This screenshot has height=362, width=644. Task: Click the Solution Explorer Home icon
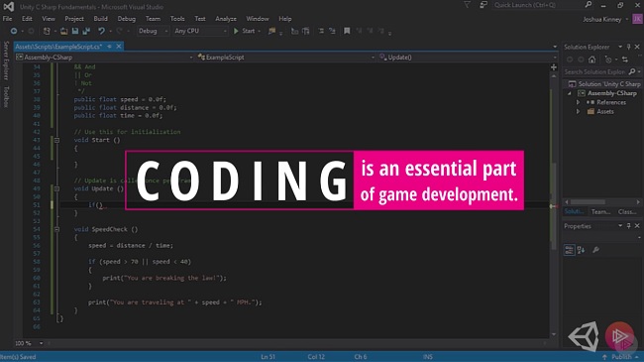591,60
